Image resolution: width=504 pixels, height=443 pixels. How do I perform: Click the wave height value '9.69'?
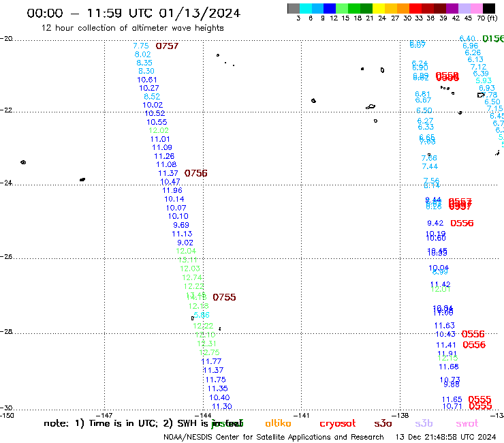[x=181, y=225]
